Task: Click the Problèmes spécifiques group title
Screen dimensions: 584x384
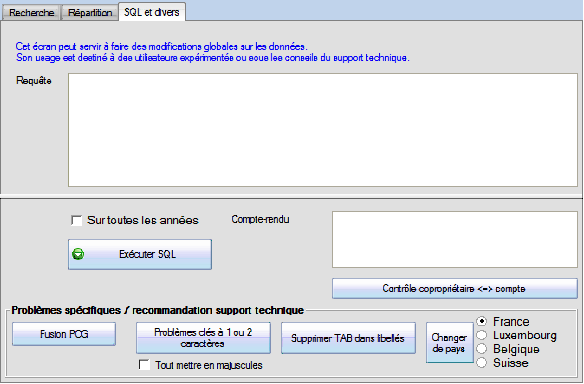Action: [x=158, y=310]
